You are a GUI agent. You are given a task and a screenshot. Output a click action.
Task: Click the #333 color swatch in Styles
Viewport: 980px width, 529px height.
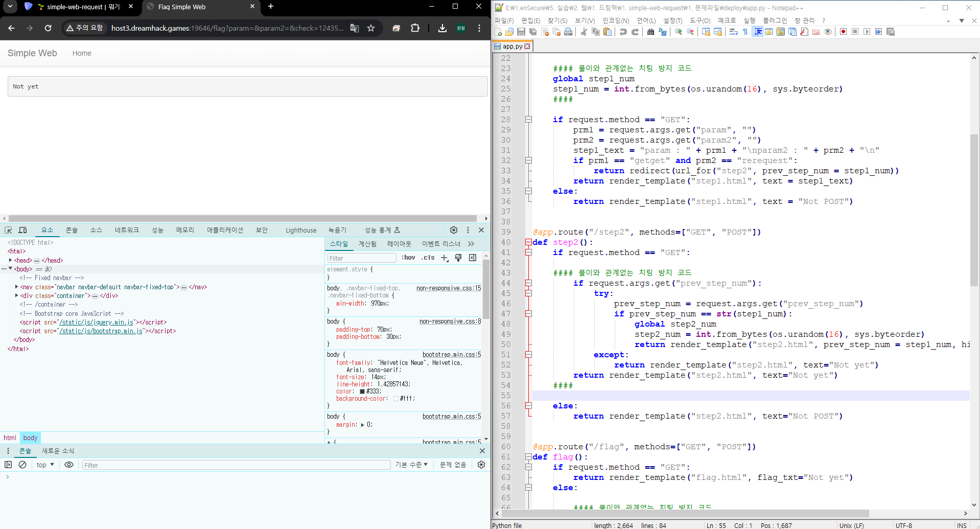point(362,392)
